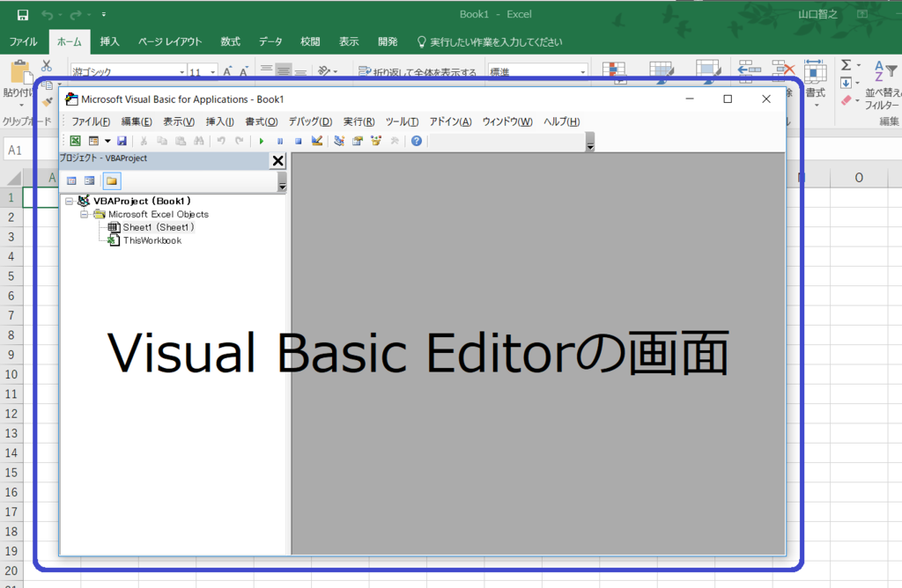Click the Reset stop icon in VBE toolbar
The image size is (902, 588).
click(298, 141)
